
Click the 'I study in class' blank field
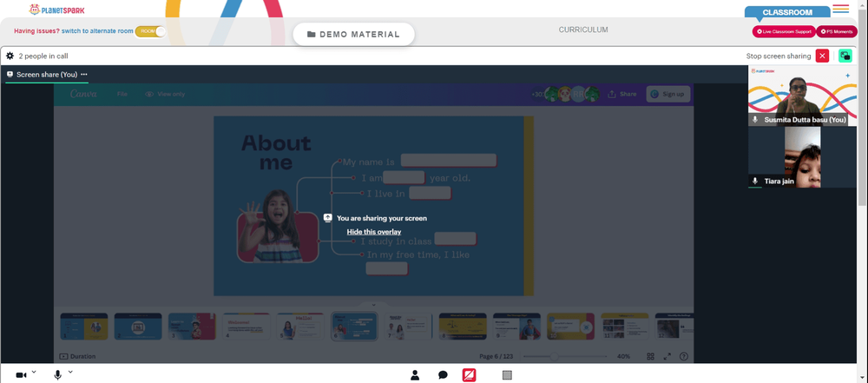tap(455, 239)
